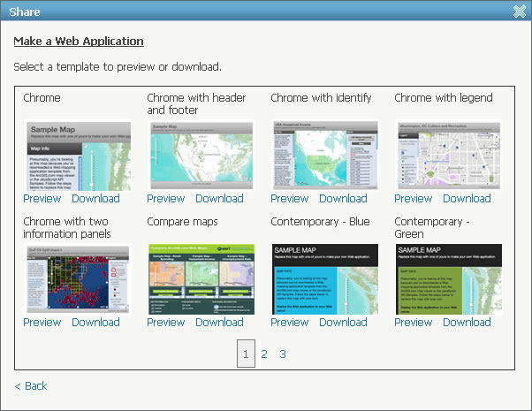The width and height of the screenshot is (532, 411).
Task: Download the Chrome with legend template
Action: click(467, 199)
